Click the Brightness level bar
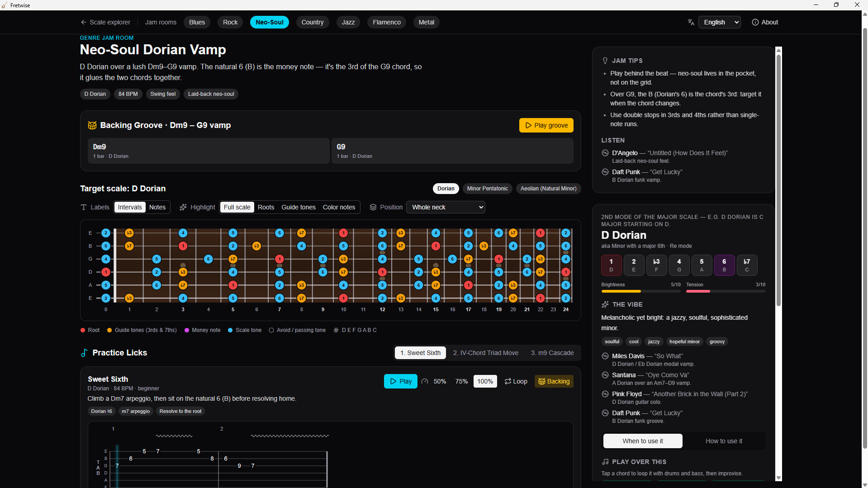The height and width of the screenshot is (488, 868). (x=640, y=291)
